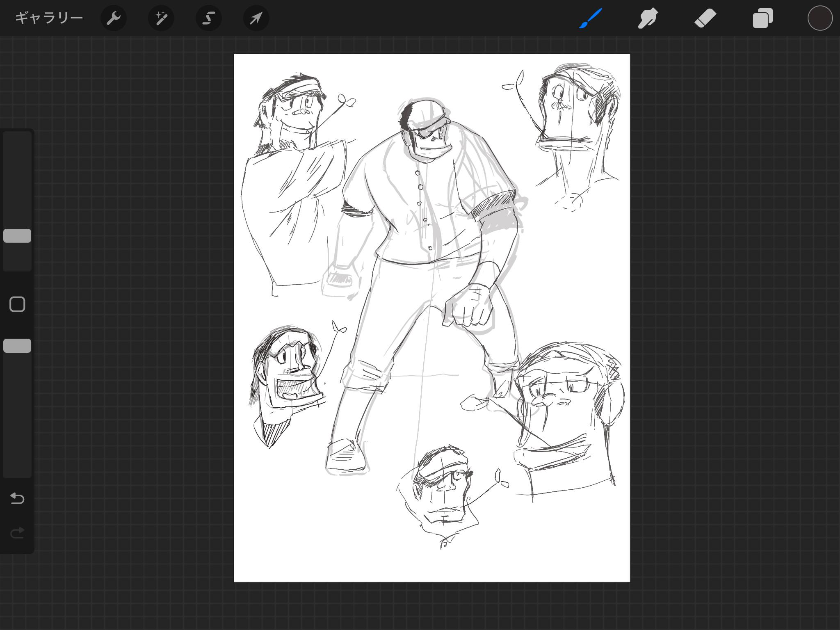Open the active color circle picker
This screenshot has height=630, width=840.
819,18
